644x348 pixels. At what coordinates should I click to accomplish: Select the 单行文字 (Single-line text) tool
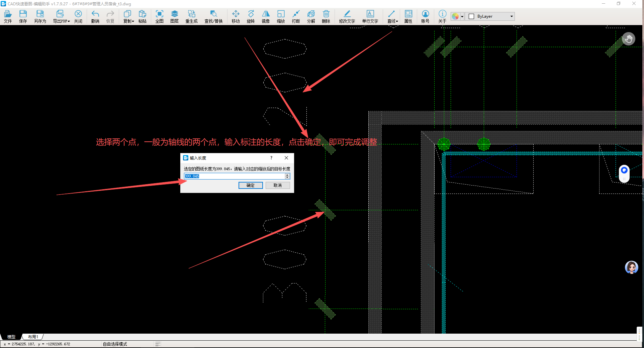(370, 16)
